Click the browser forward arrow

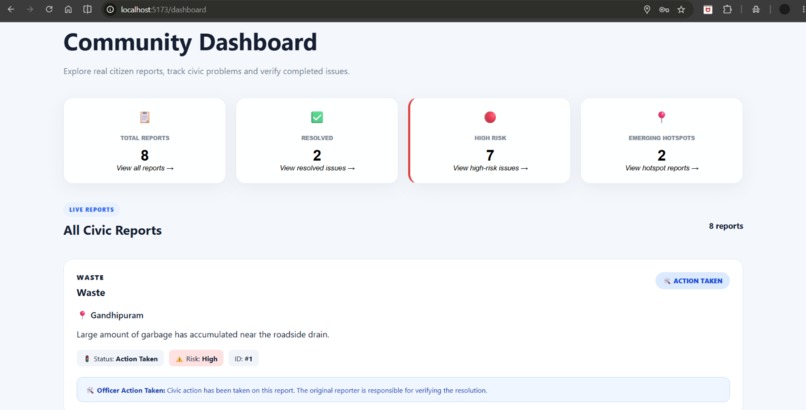pyautogui.click(x=30, y=9)
